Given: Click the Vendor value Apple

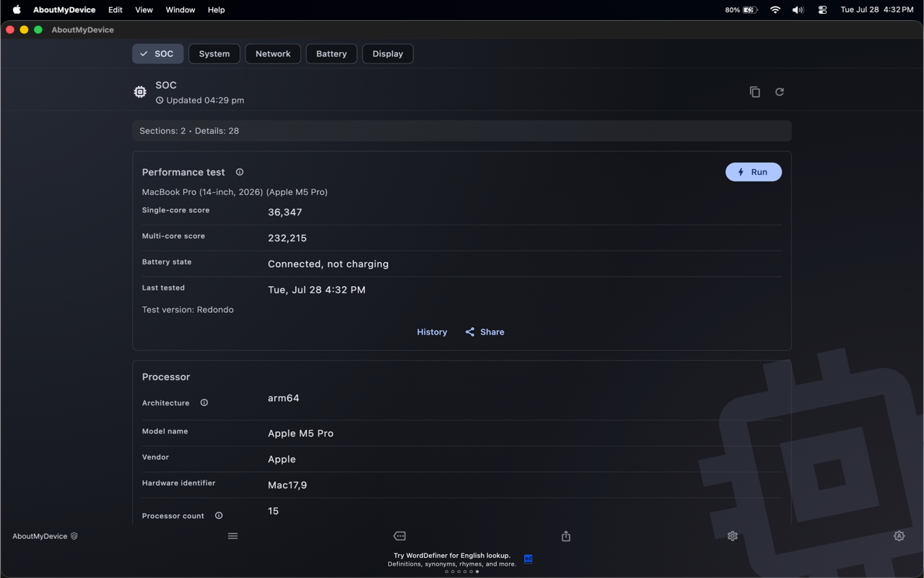Looking at the screenshot, I should [x=282, y=460].
